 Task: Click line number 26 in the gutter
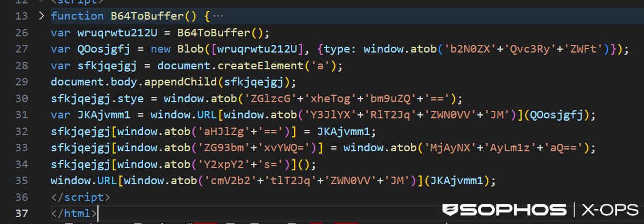(x=21, y=32)
